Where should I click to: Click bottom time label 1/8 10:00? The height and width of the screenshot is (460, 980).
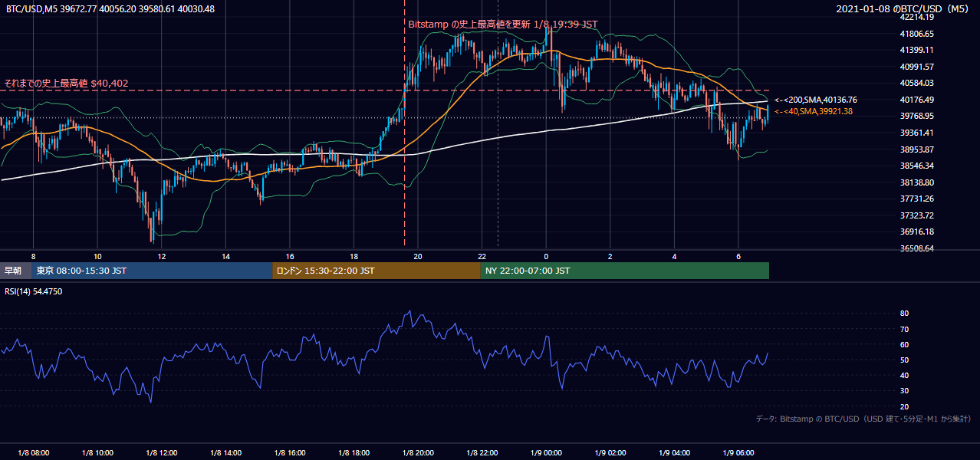(x=97, y=452)
